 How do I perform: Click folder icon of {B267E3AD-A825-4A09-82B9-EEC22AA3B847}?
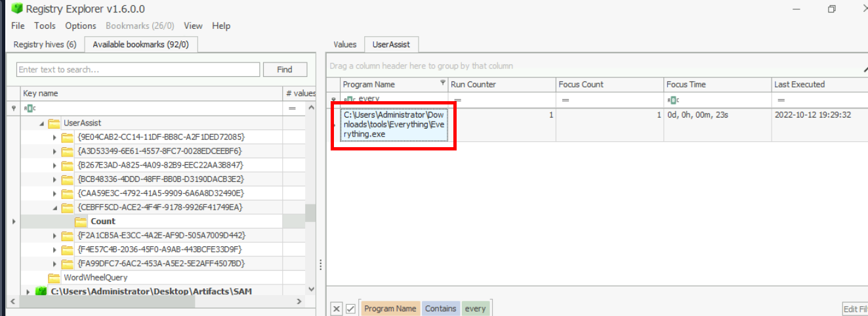[x=68, y=165]
